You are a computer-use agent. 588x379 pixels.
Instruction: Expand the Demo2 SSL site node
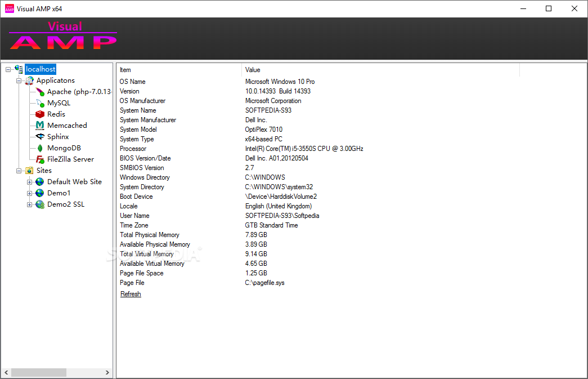coord(29,204)
